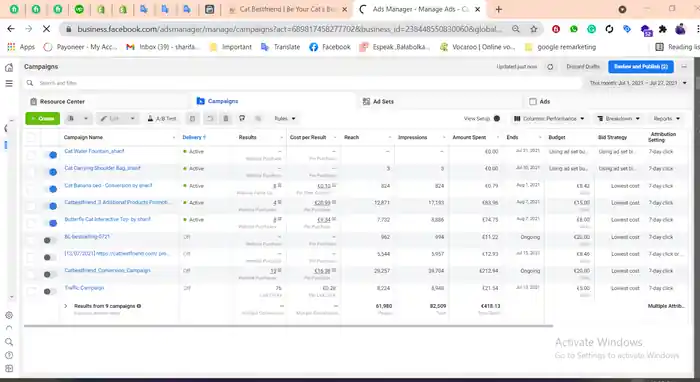Click the zoom magnifier icon in address bar
The image size is (700, 382).
(x=516, y=29)
